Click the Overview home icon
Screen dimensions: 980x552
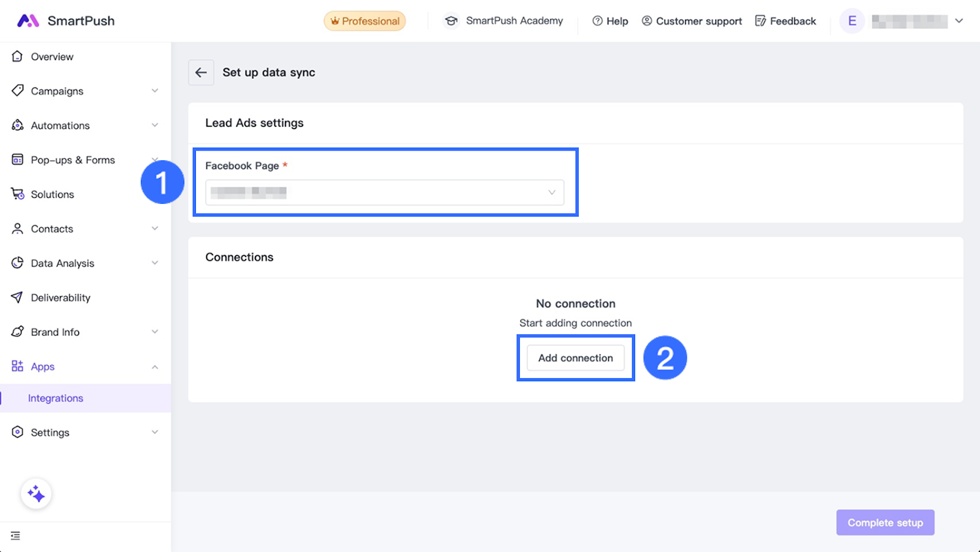[x=17, y=56]
